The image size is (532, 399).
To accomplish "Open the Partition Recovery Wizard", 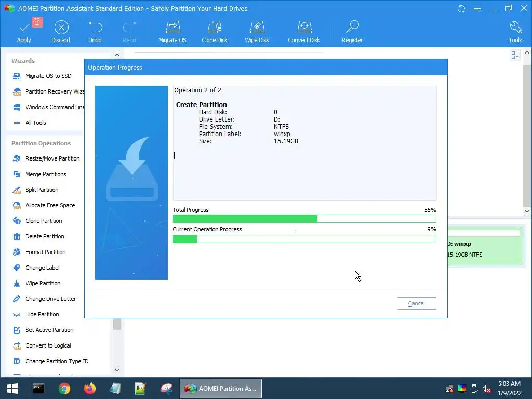I will [48, 91].
